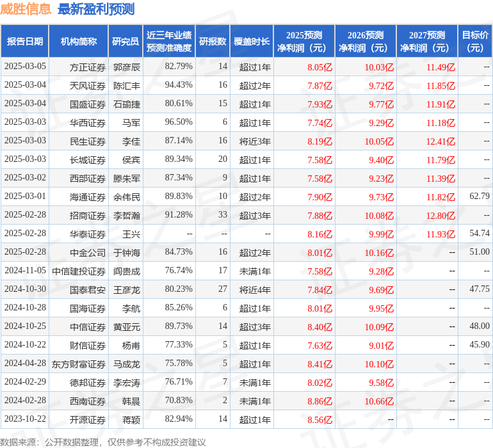Screen dimensions: 493x448
Task: Select the 研报数 value 33
Action: coord(223,215)
